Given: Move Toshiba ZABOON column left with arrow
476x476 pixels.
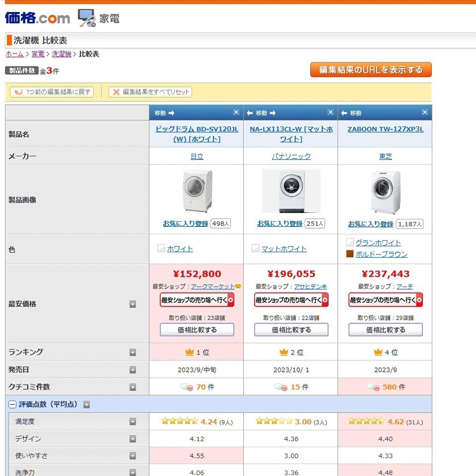Looking at the screenshot, I should [x=344, y=113].
